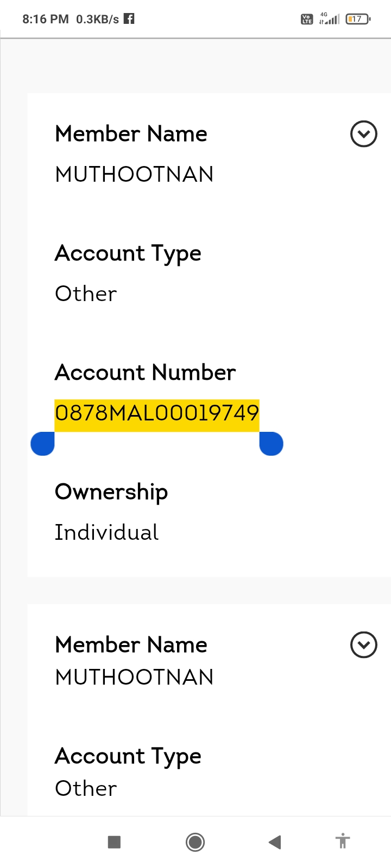Image resolution: width=391 pixels, height=868 pixels.
Task: Tap the first card's Account Type heading
Action: (x=128, y=253)
